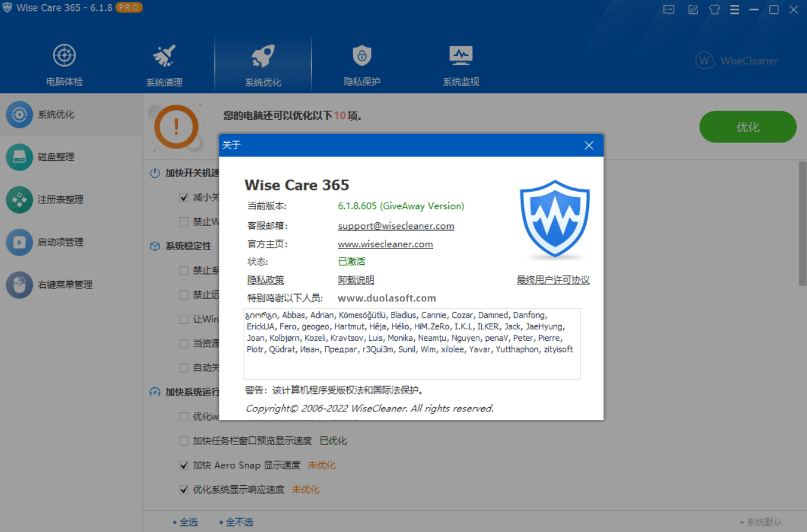Screen dimensions: 807x532
Task: Open 启动项管理 startup manager in sidebar
Action: click(x=71, y=242)
